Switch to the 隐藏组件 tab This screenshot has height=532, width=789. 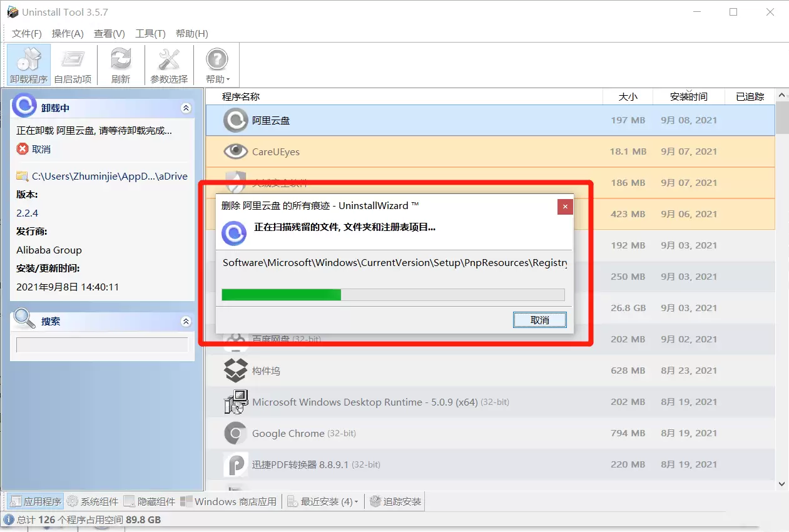[150, 501]
